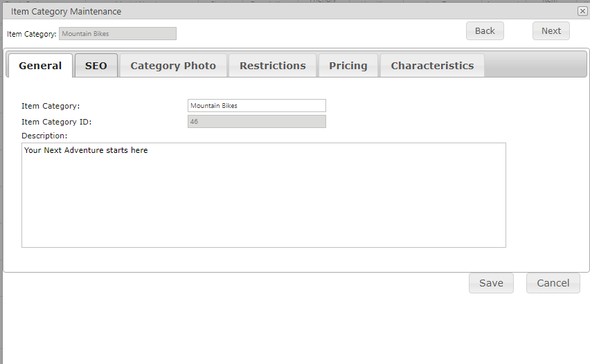The image size is (590, 364).
Task: Open the Restrictions tab
Action: click(272, 66)
